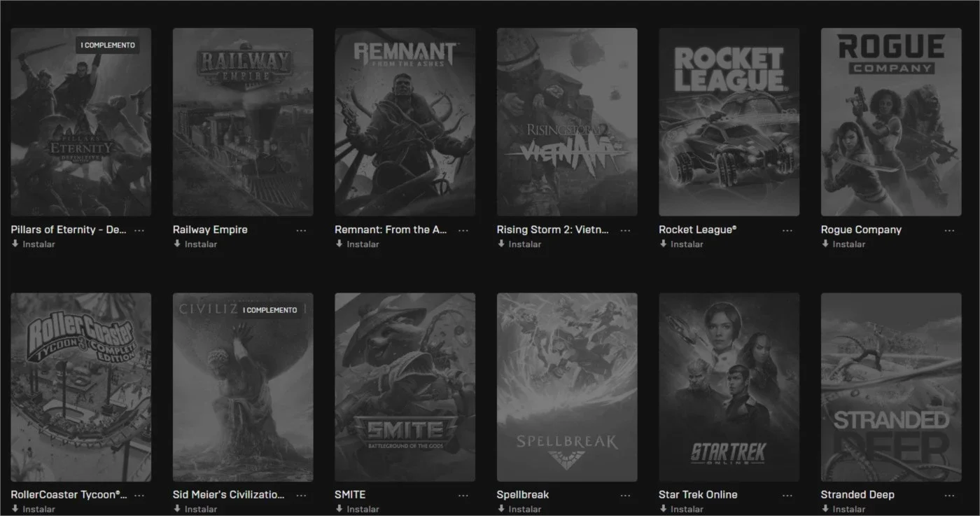
Task: Open the Sid Meier's Civilization cover
Action: point(243,387)
